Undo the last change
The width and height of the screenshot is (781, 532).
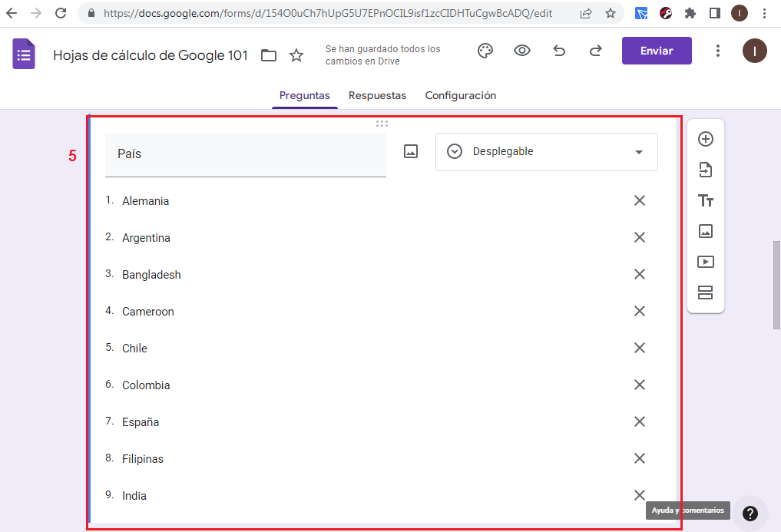pyautogui.click(x=559, y=51)
